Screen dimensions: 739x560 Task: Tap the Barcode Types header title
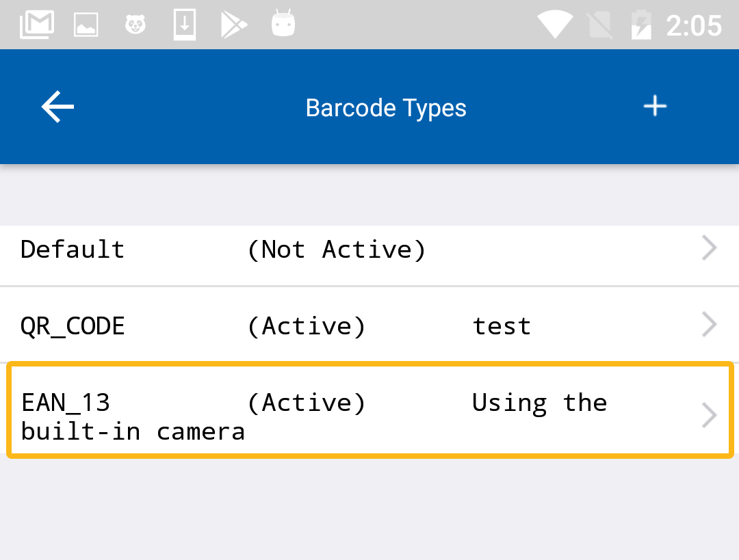386,108
